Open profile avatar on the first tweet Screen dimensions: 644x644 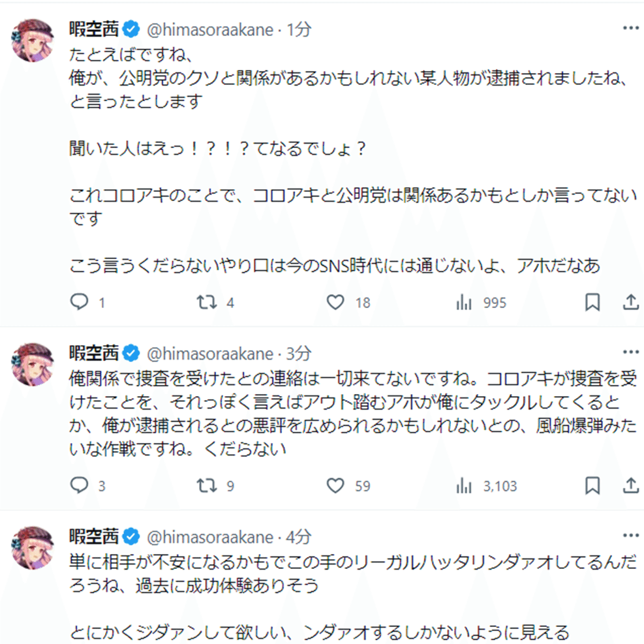tap(32, 40)
